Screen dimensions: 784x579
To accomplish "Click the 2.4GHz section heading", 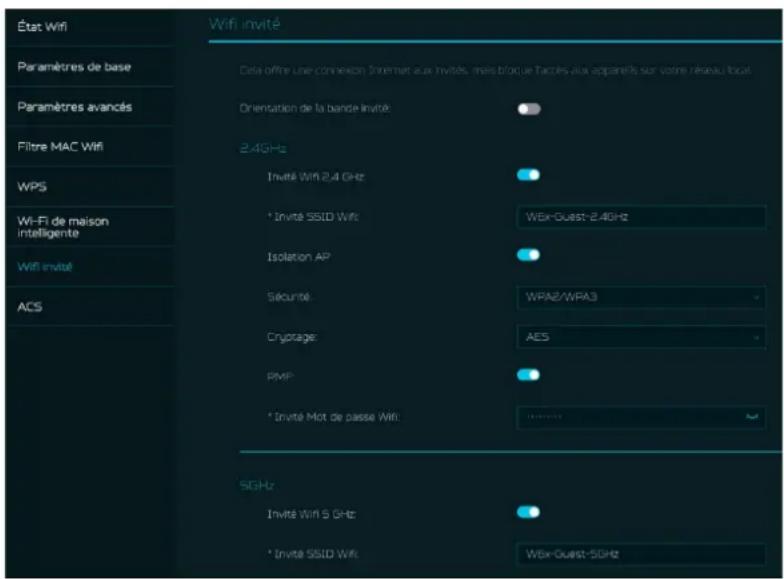I will [263, 148].
